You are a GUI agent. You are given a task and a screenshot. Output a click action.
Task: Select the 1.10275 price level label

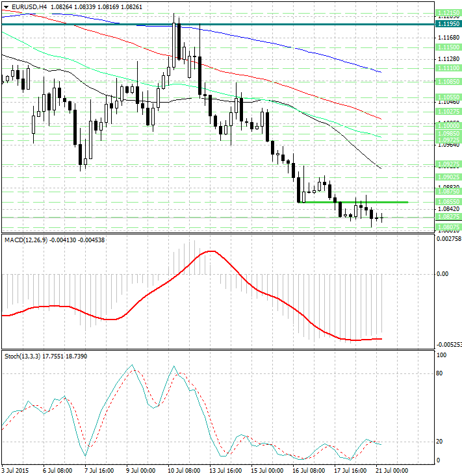click(448, 112)
